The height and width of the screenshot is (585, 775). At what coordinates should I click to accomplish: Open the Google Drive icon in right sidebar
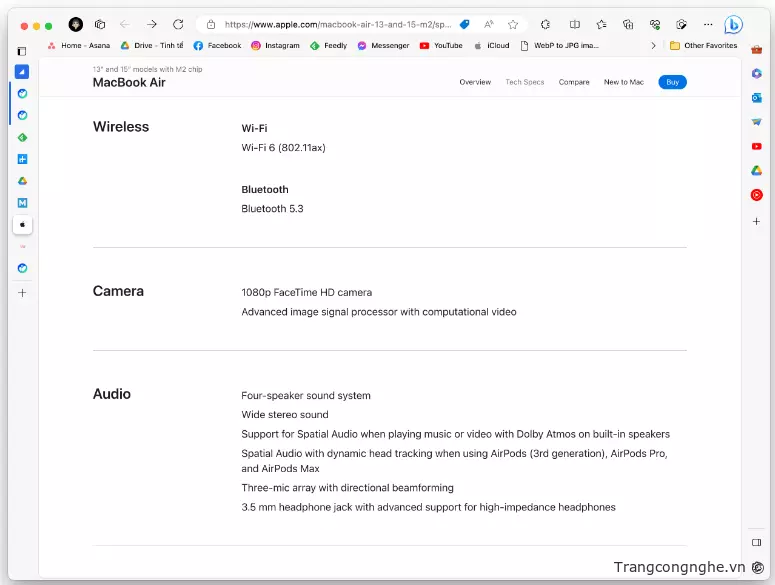click(757, 171)
